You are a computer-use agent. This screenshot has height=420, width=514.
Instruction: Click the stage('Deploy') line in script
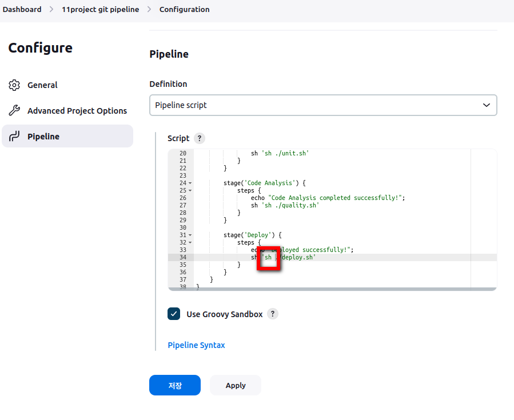252,235
